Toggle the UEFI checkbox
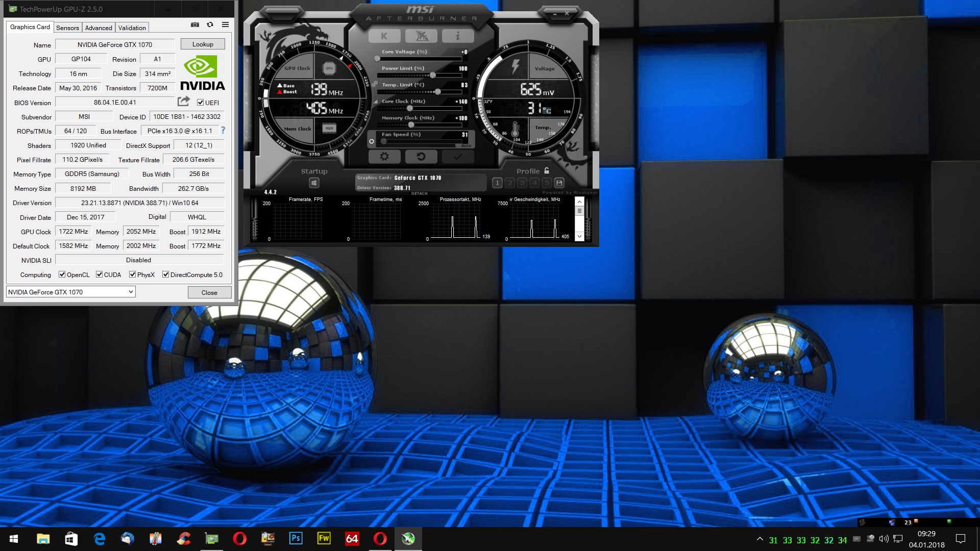 (x=201, y=103)
